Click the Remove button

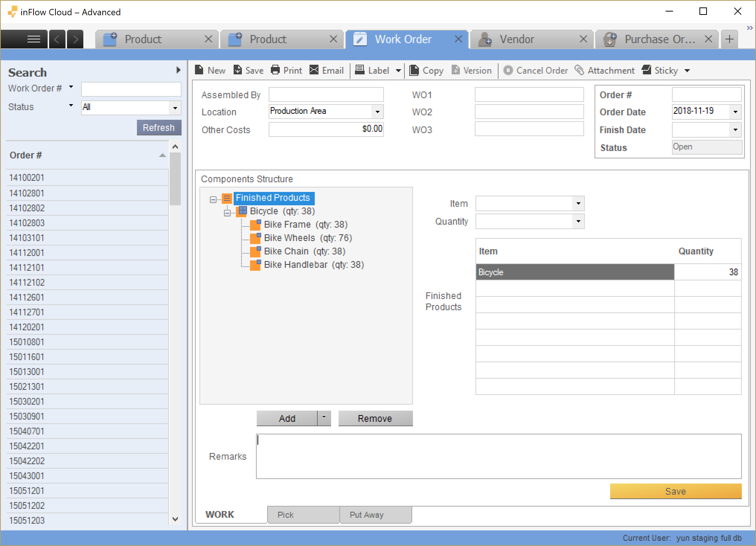[x=375, y=418]
